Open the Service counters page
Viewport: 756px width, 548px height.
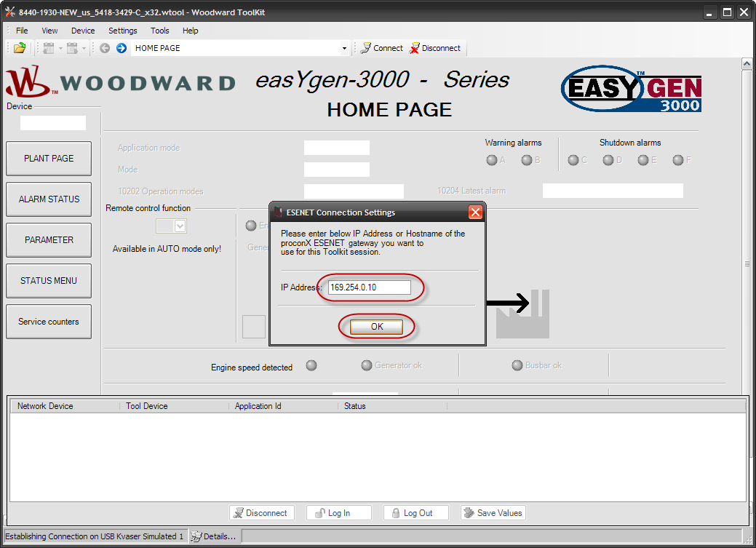(x=49, y=321)
